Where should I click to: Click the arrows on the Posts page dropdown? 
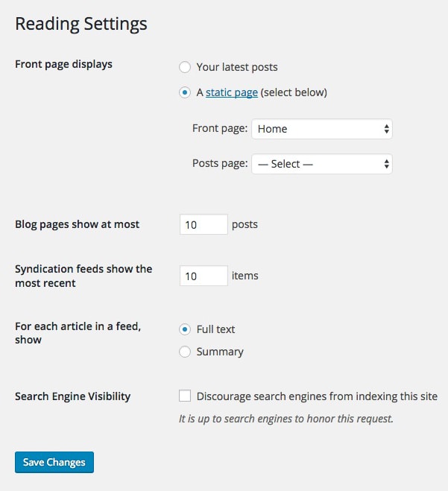click(387, 164)
